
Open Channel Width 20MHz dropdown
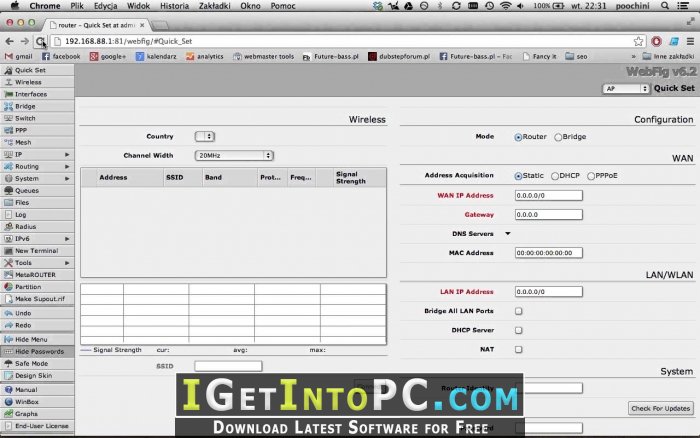pyautogui.click(x=234, y=155)
